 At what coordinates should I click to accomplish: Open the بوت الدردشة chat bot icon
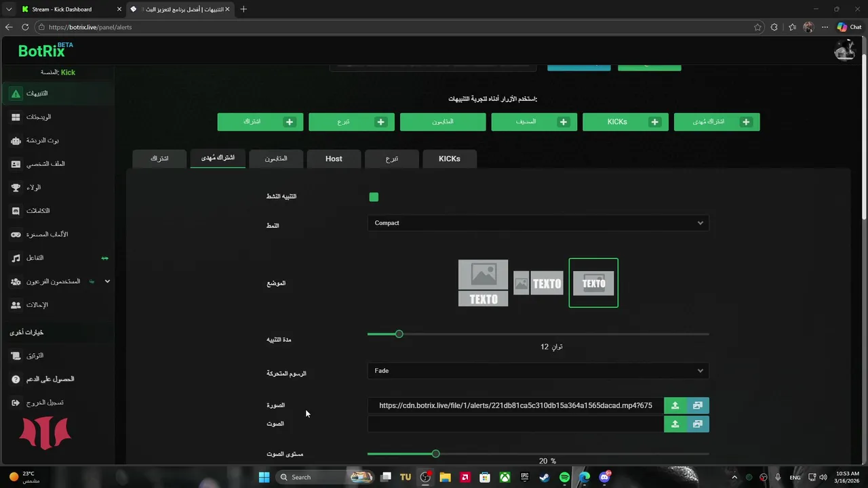click(x=16, y=140)
